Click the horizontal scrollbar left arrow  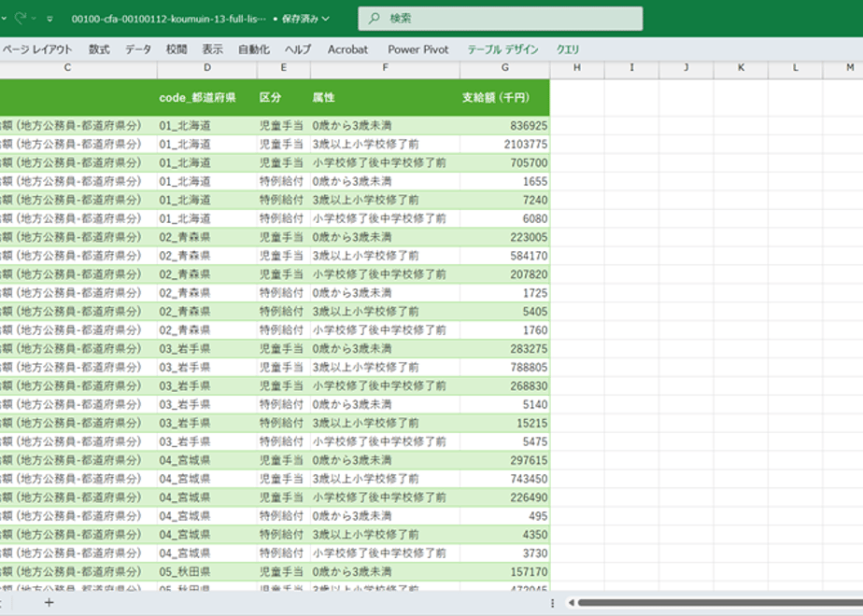tap(572, 603)
